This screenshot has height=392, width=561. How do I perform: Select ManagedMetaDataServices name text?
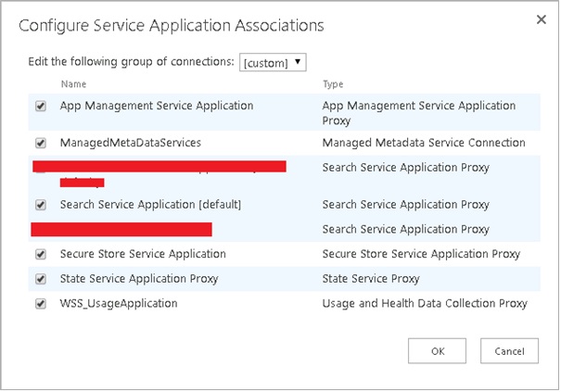(131, 143)
